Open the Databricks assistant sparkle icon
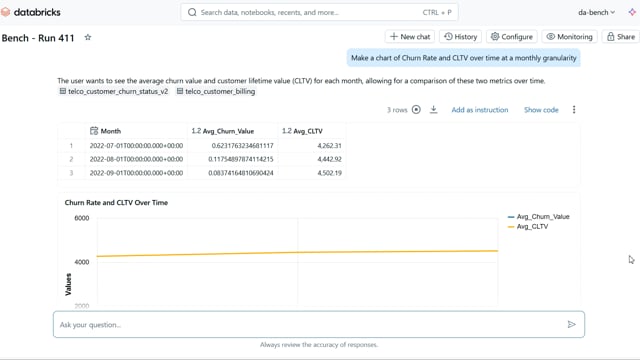640x360 pixels. [632, 12]
